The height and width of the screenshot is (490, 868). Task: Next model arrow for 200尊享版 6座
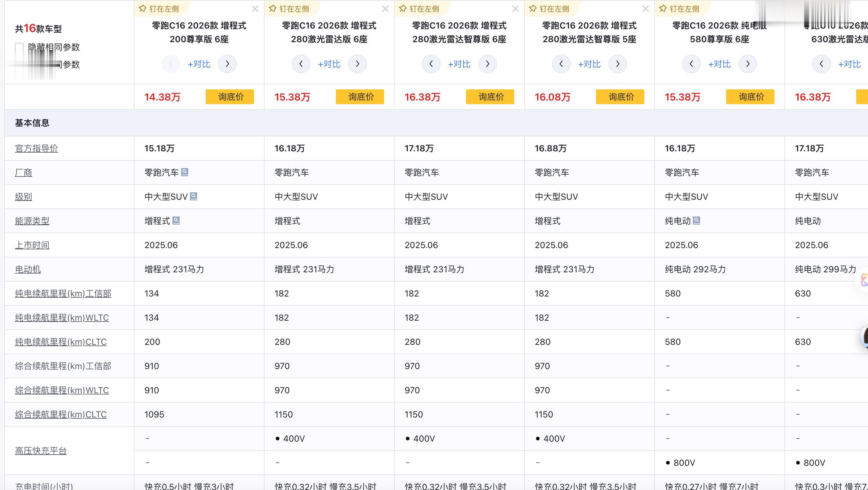[227, 64]
